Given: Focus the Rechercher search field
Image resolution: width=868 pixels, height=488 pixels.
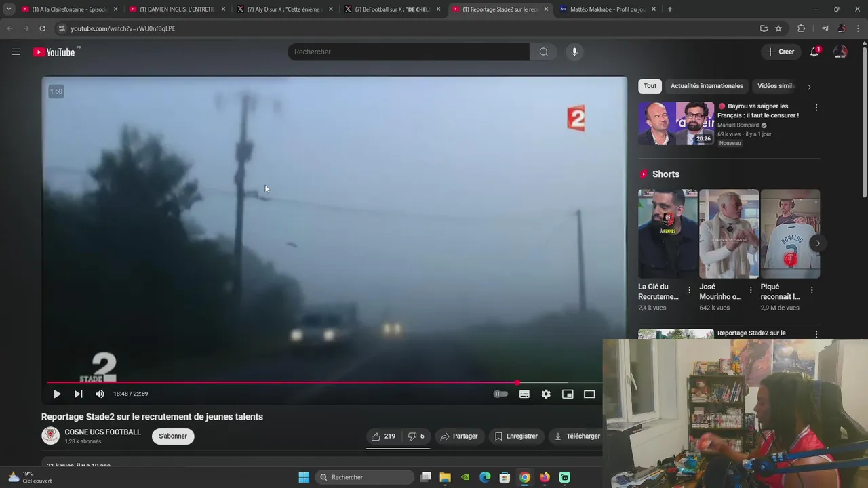Looking at the screenshot, I should (x=408, y=52).
